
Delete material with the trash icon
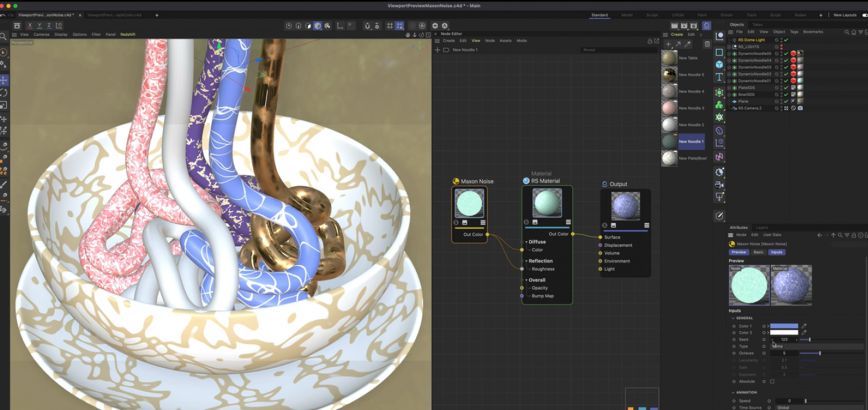(707, 44)
